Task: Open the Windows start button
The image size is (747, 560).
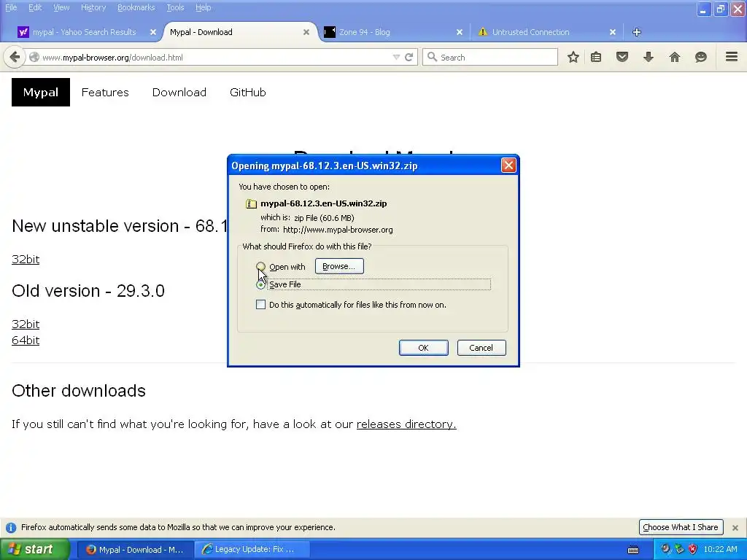Action: [34, 549]
